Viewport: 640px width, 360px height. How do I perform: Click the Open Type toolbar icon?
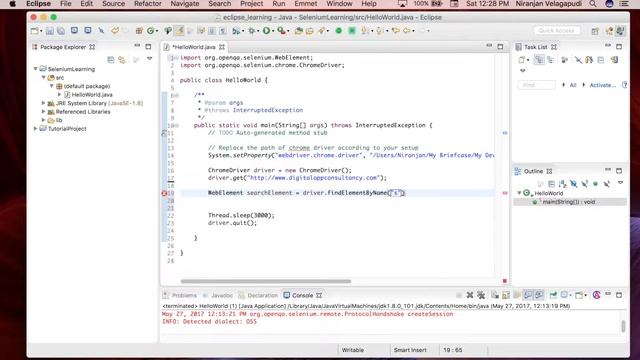[299, 31]
